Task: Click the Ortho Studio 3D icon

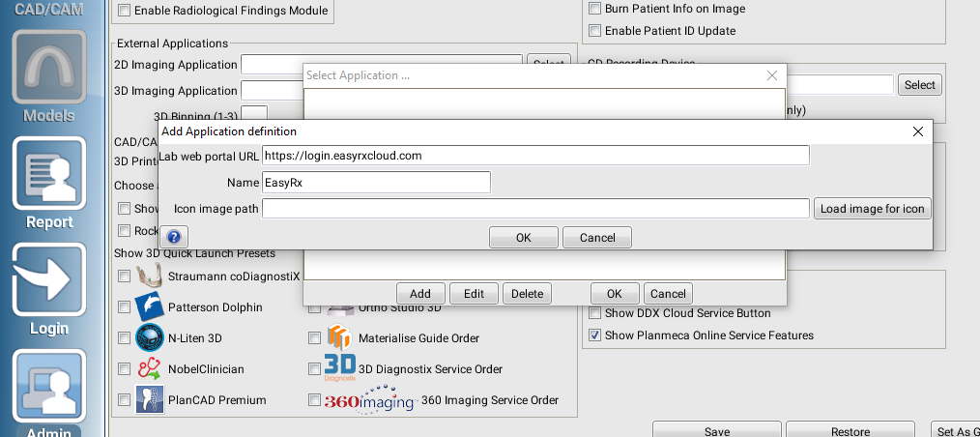Action: (339, 308)
